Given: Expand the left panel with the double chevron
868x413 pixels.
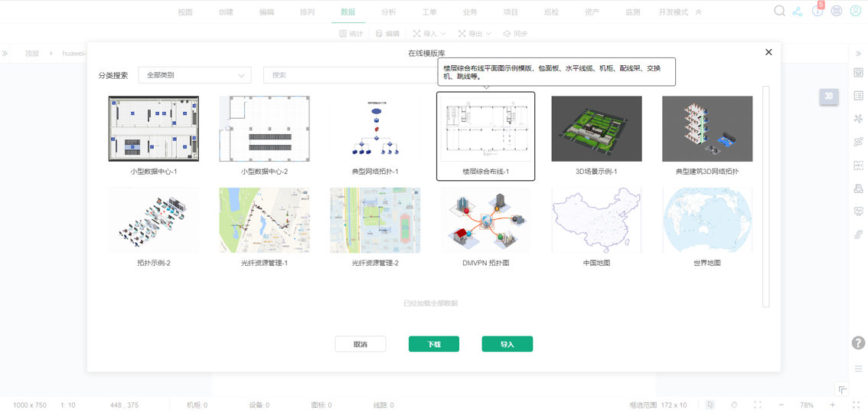Looking at the screenshot, I should (x=5, y=53).
